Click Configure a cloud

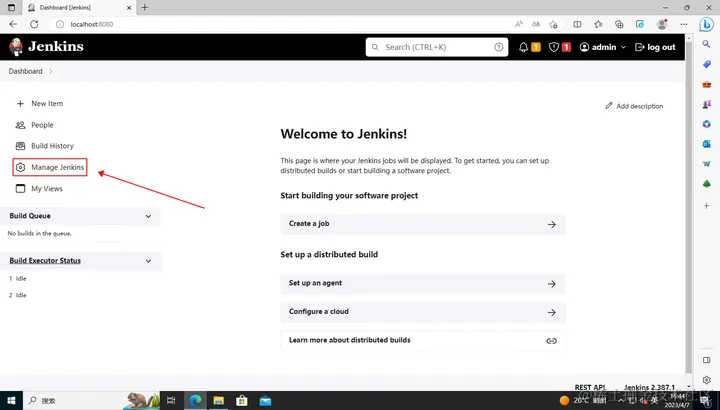click(x=423, y=312)
